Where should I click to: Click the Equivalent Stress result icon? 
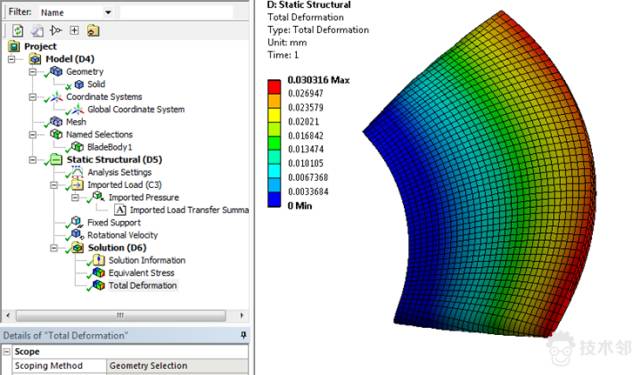point(98,272)
